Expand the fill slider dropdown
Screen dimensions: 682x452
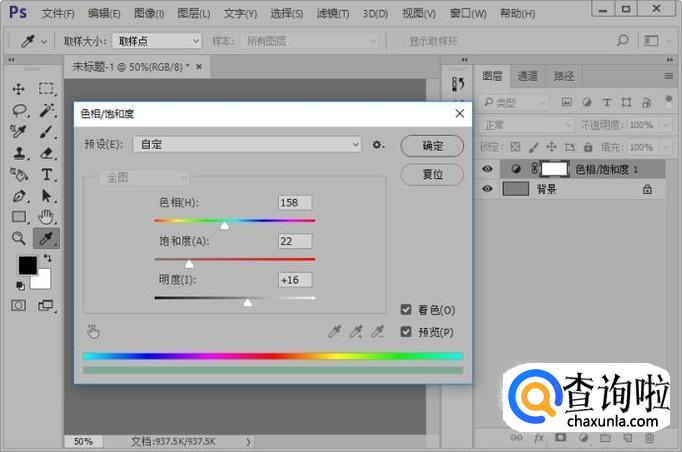(x=666, y=147)
